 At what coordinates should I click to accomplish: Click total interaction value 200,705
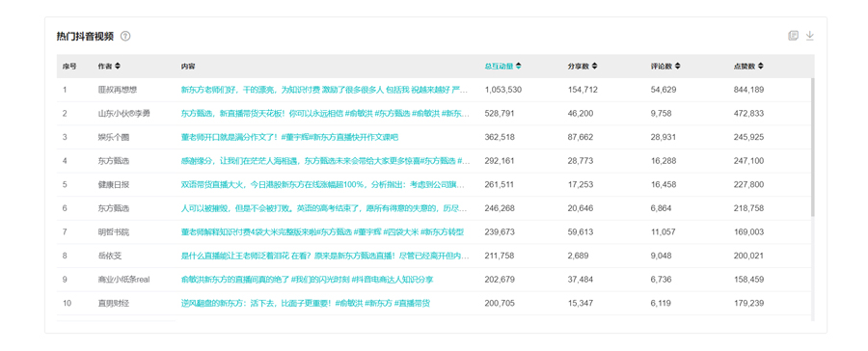[x=500, y=304]
